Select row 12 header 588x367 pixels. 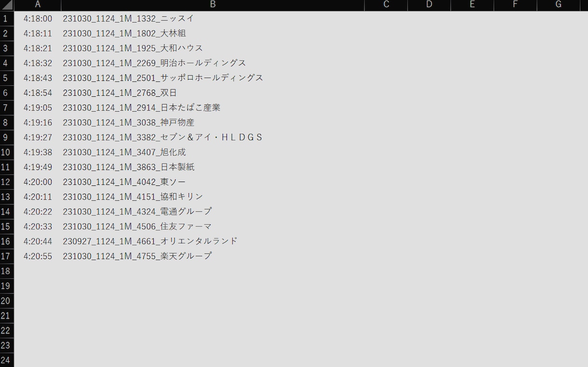click(x=7, y=182)
